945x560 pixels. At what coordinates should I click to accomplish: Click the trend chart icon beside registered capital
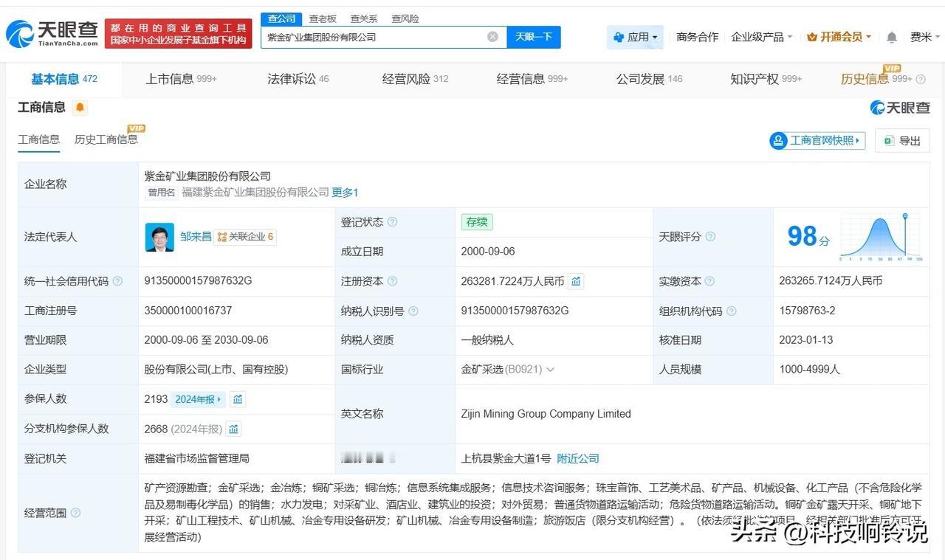[x=576, y=281]
